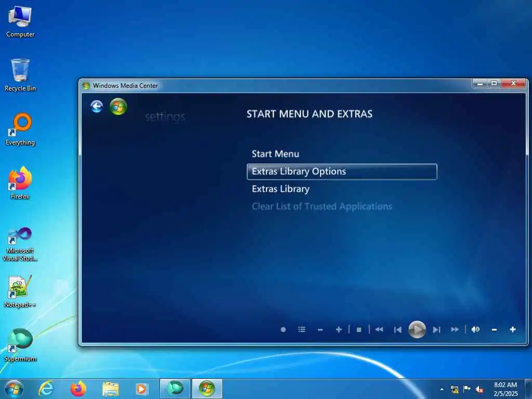Click the record button in transport bar

pos(283,329)
